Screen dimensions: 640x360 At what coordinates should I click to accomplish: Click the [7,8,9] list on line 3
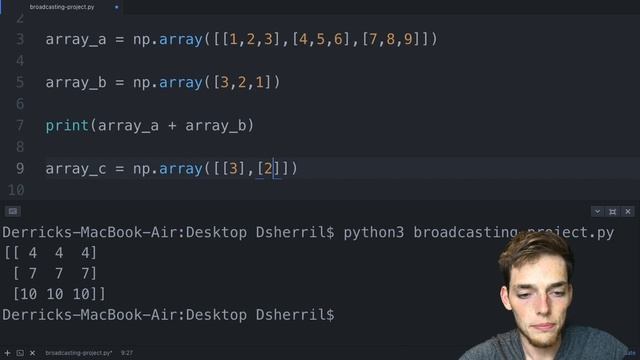pyautogui.click(x=391, y=39)
